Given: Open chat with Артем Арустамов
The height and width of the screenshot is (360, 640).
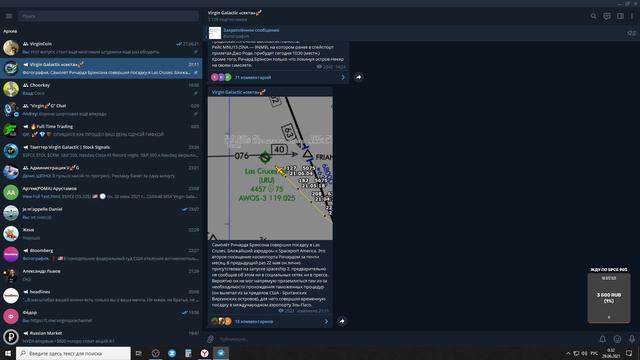Looking at the screenshot, I should point(101,192).
